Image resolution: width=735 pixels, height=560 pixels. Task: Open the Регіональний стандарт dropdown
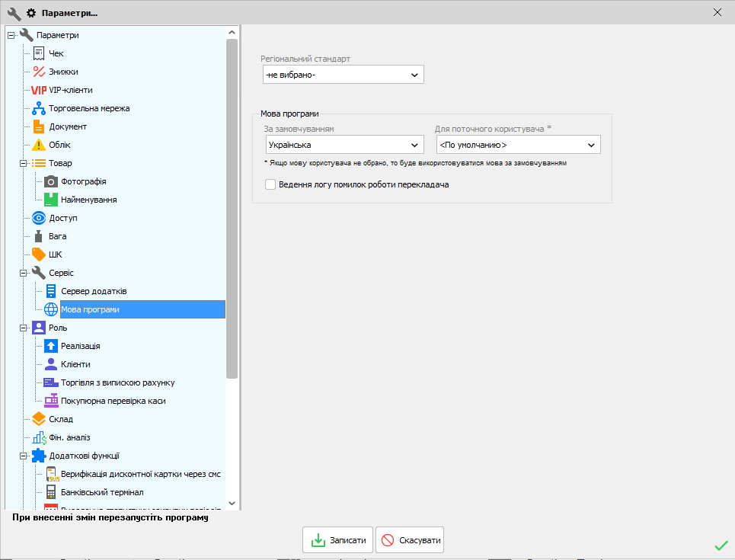click(343, 75)
